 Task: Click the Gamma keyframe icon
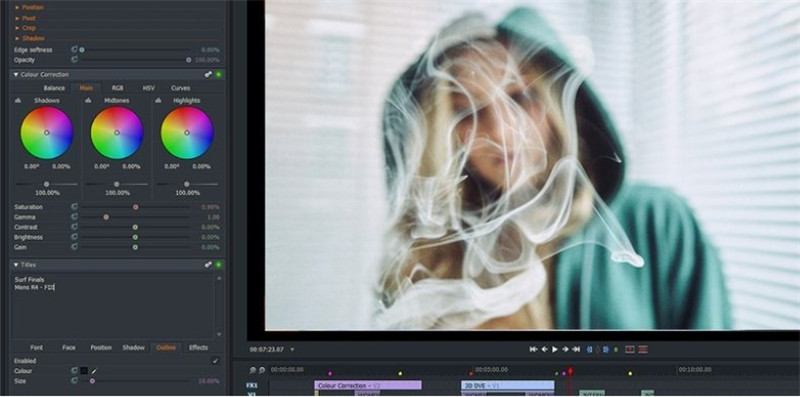(x=74, y=217)
